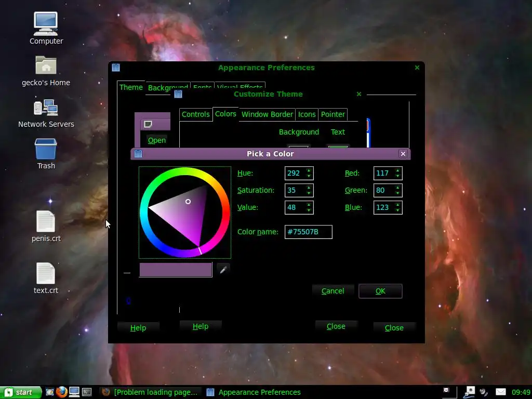Launch the terminal from the taskbar

87,392
